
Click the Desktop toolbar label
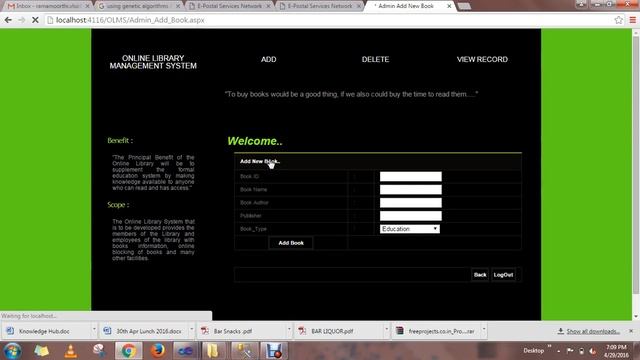[x=533, y=351]
